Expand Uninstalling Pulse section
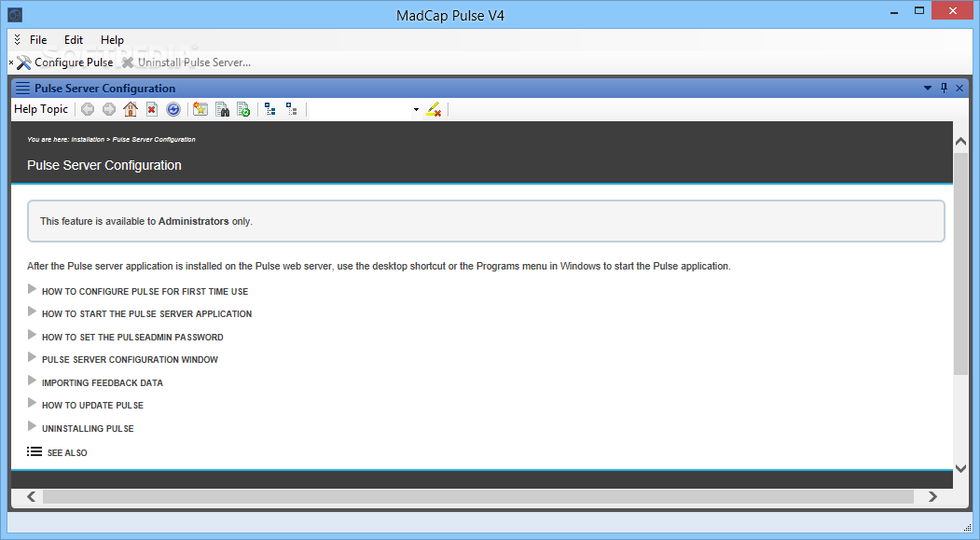The height and width of the screenshot is (540, 980). tap(32, 425)
